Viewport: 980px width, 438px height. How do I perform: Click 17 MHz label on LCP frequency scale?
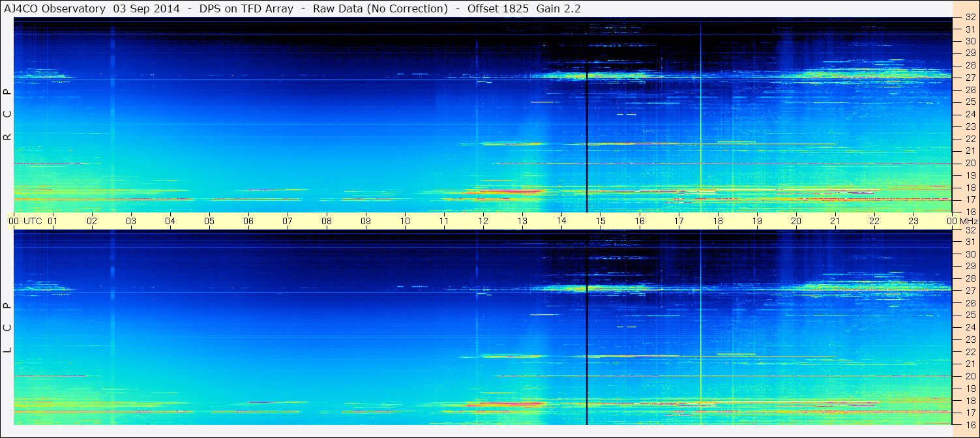tap(970, 413)
